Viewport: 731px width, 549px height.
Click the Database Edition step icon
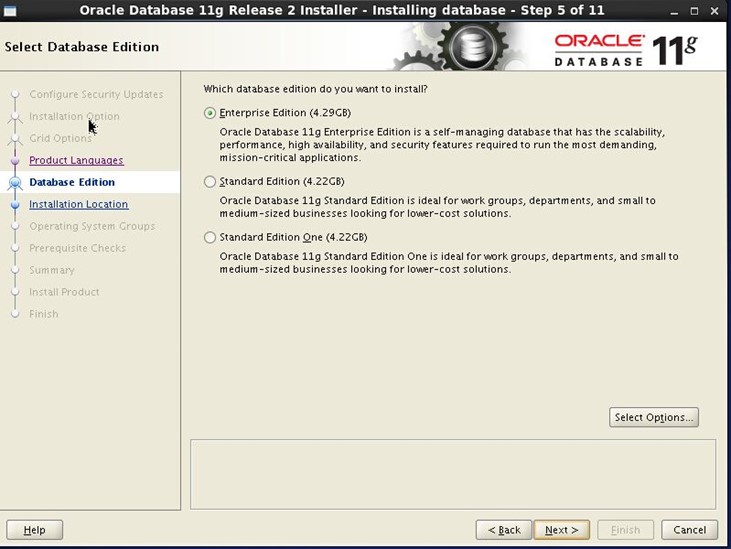(15, 183)
